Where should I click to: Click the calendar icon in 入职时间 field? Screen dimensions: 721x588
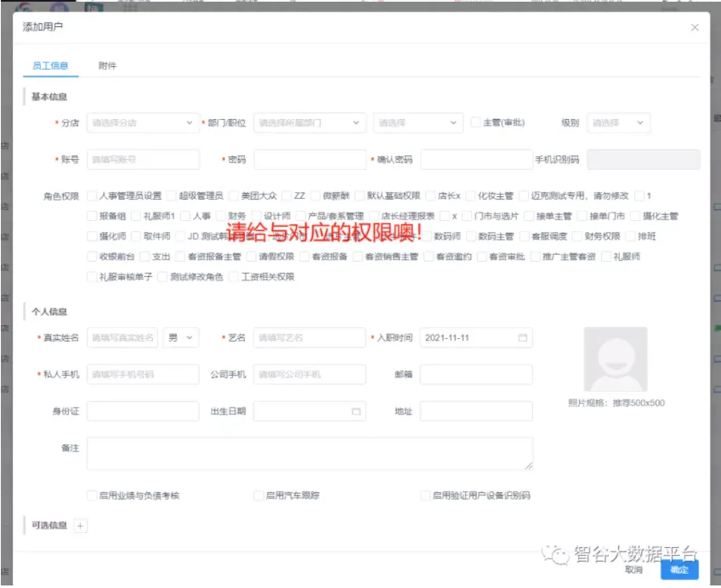pos(522,338)
